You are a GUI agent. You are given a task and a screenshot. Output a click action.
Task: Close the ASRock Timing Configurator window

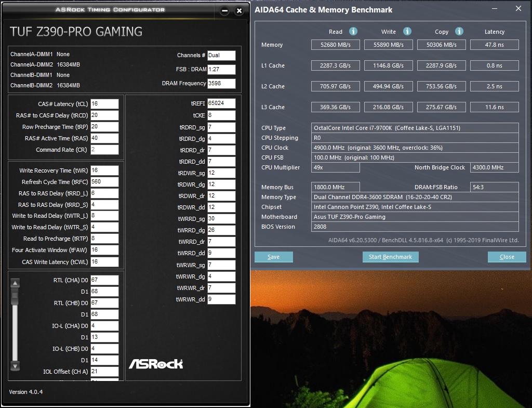pyautogui.click(x=239, y=11)
